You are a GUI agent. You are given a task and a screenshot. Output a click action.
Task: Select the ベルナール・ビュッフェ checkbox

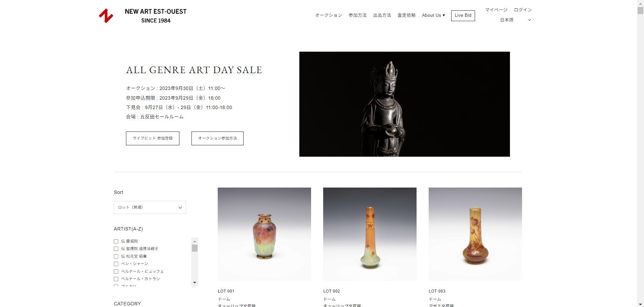116,271
